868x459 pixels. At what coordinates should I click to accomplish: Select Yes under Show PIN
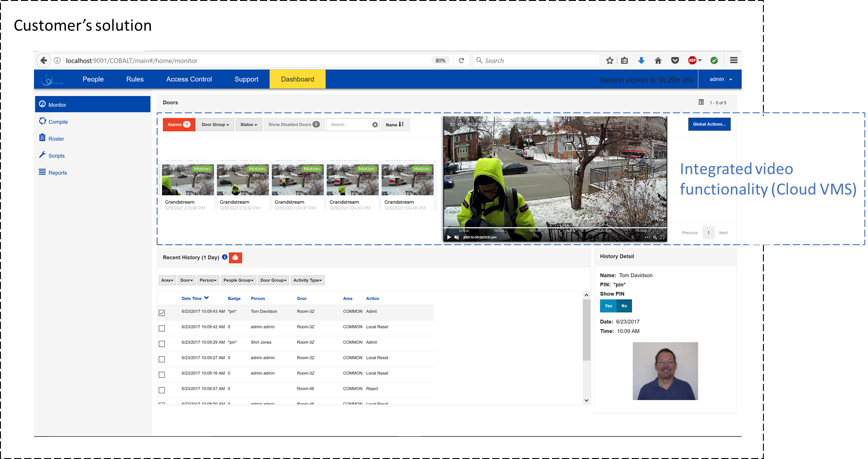pyautogui.click(x=608, y=306)
